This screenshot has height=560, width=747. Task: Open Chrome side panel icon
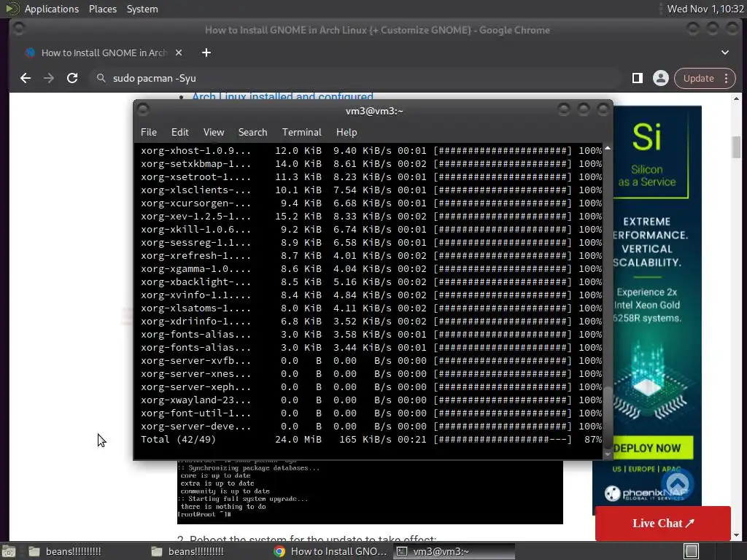pyautogui.click(x=638, y=78)
